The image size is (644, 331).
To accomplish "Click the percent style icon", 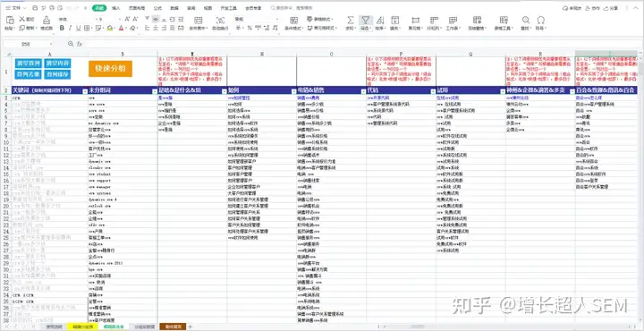I will (250, 28).
